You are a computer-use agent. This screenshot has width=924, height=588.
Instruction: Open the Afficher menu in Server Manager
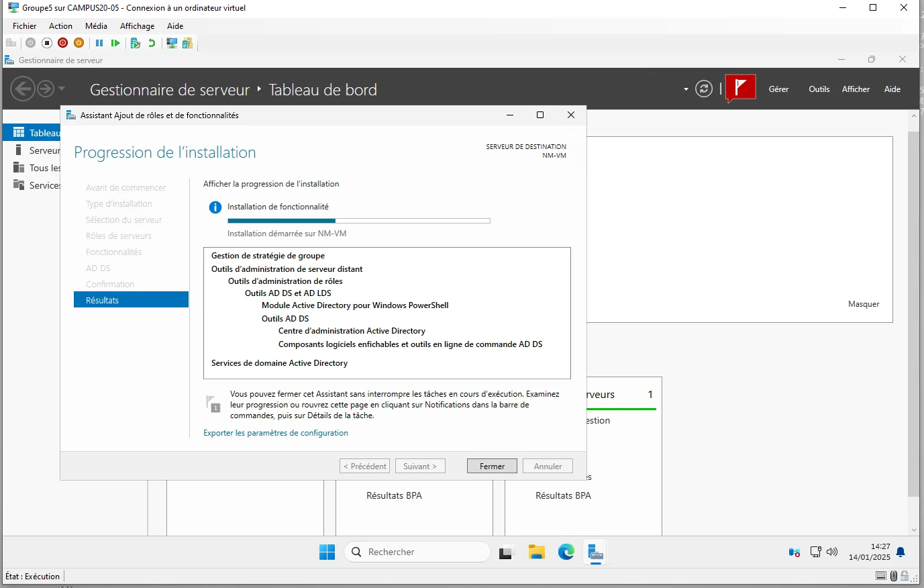click(x=856, y=89)
